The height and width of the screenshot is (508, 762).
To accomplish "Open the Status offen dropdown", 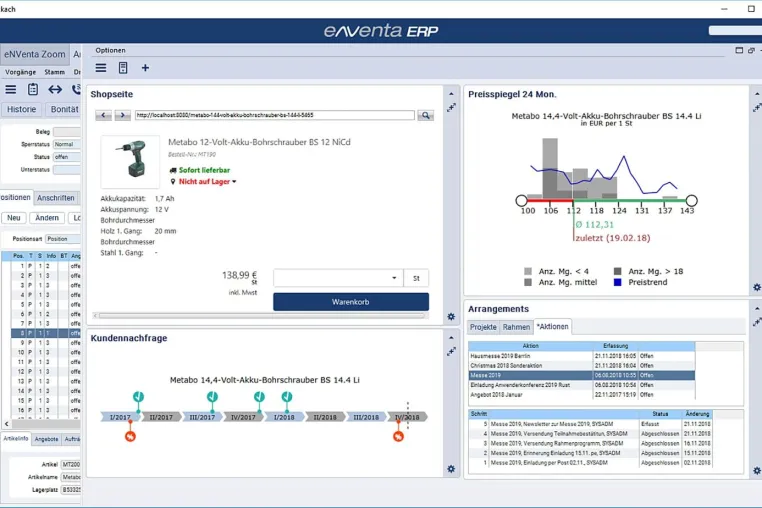I will 67,157.
